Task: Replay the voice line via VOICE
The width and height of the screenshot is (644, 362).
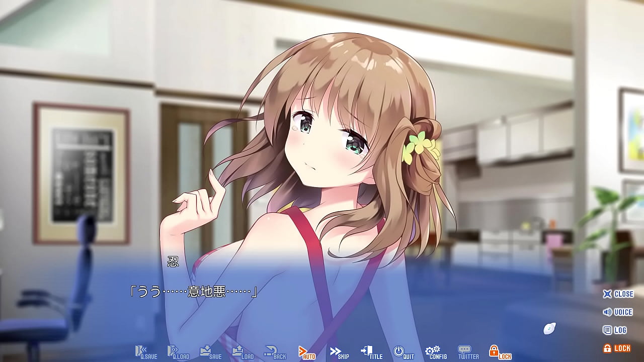Action: pyautogui.click(x=617, y=312)
